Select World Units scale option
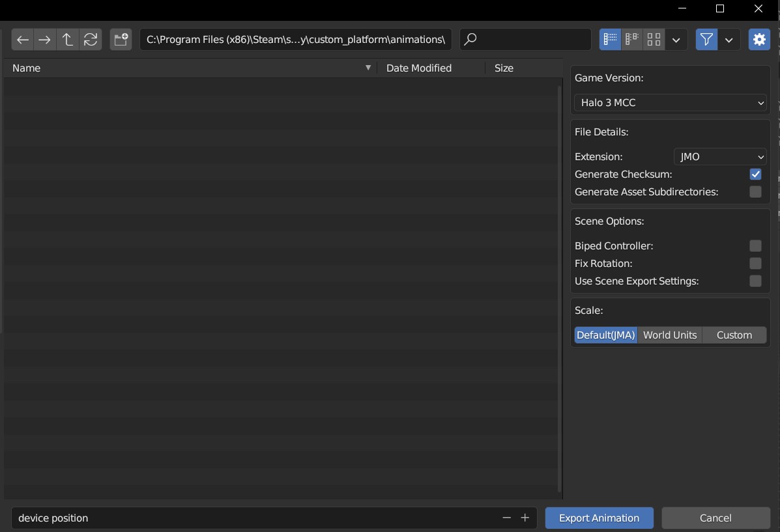This screenshot has width=780, height=532. coord(670,335)
